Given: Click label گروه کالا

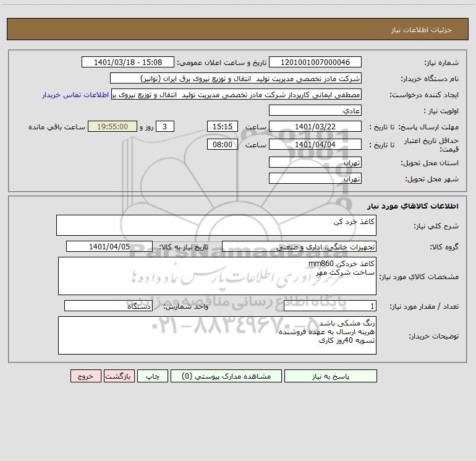Looking at the screenshot, I should pyautogui.click(x=444, y=247).
